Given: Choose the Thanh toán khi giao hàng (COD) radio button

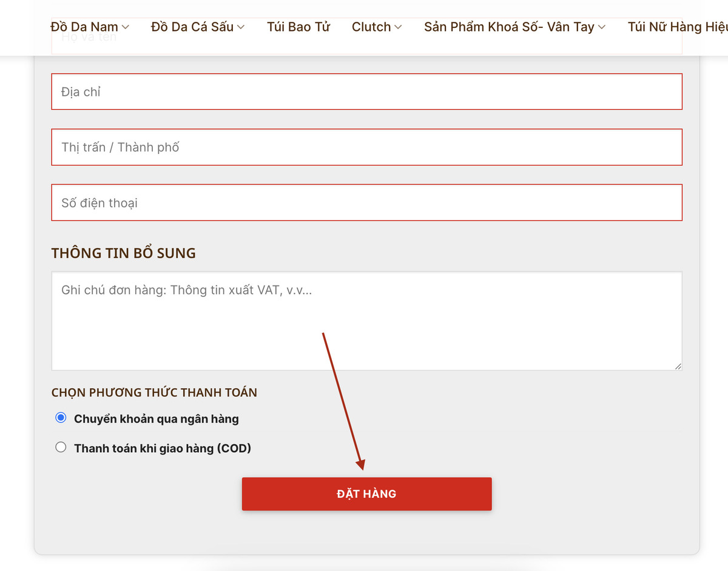Looking at the screenshot, I should 61,447.
